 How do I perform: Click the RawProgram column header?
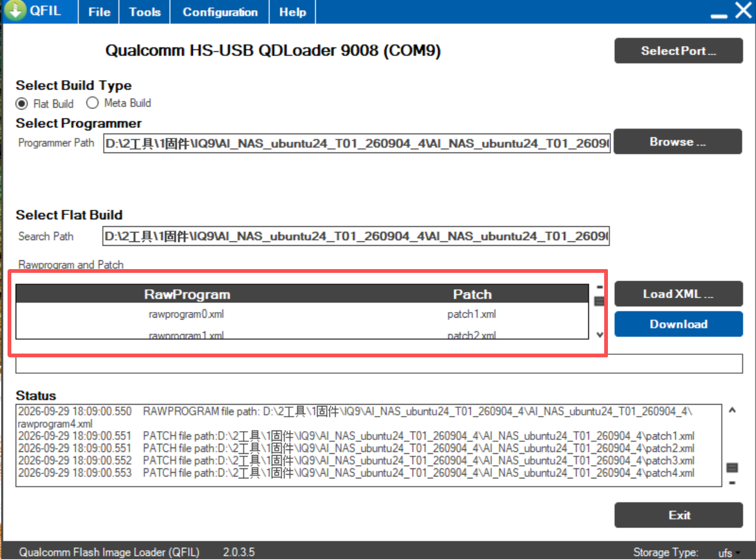point(187,294)
